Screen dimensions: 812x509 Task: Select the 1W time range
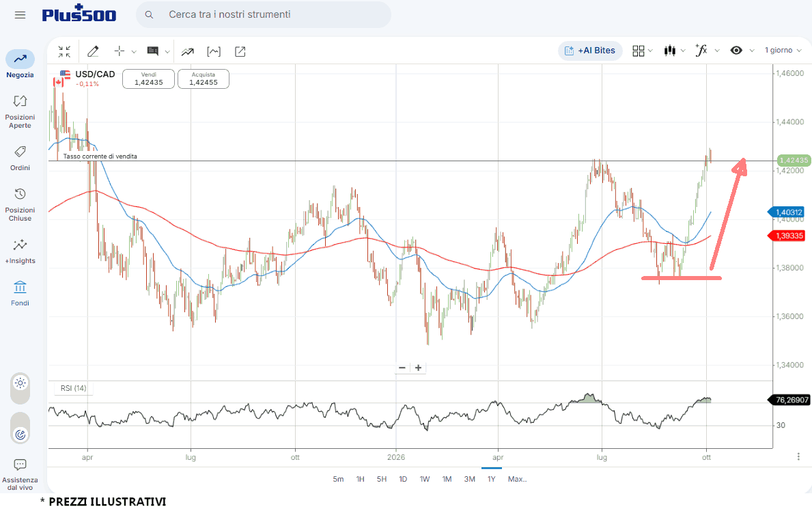coord(425,479)
